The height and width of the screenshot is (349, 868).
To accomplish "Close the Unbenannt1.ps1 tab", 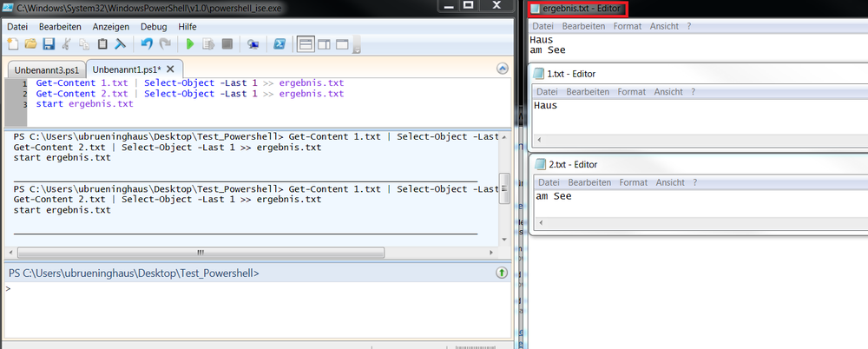I will (x=170, y=69).
